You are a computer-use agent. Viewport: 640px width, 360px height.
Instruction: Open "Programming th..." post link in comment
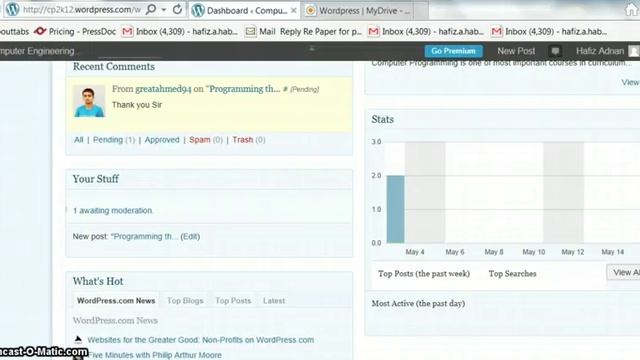tap(244, 89)
